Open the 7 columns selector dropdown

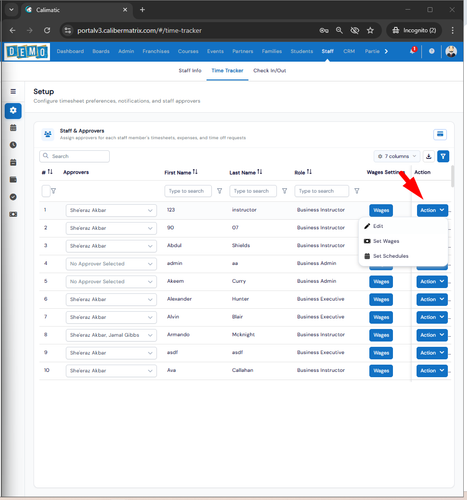click(x=397, y=156)
